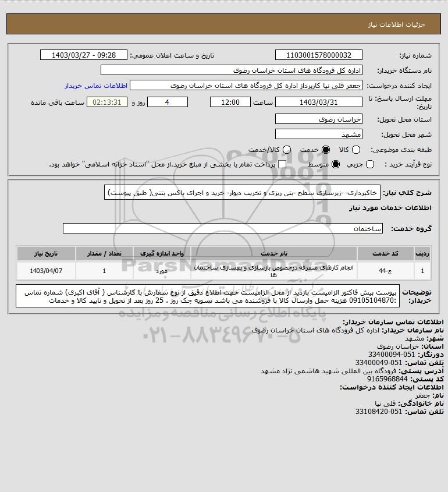
Task: Click the creator phone number 33108420-051
Action: [378, 412]
